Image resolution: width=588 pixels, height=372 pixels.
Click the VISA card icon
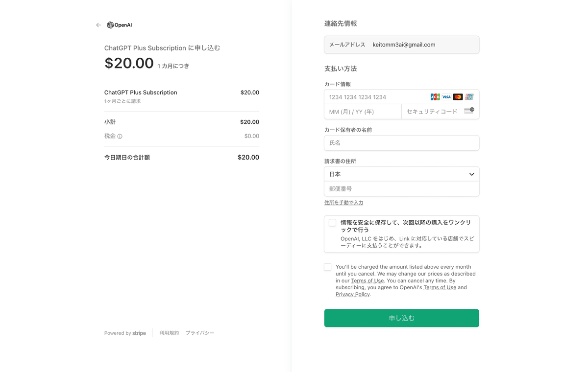(446, 97)
